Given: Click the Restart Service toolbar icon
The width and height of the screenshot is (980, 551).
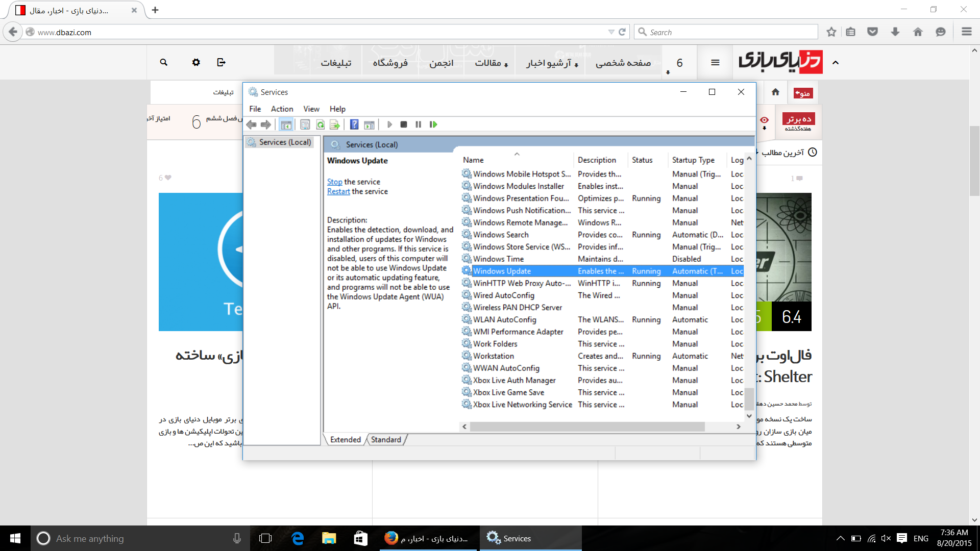Looking at the screenshot, I should click(433, 124).
